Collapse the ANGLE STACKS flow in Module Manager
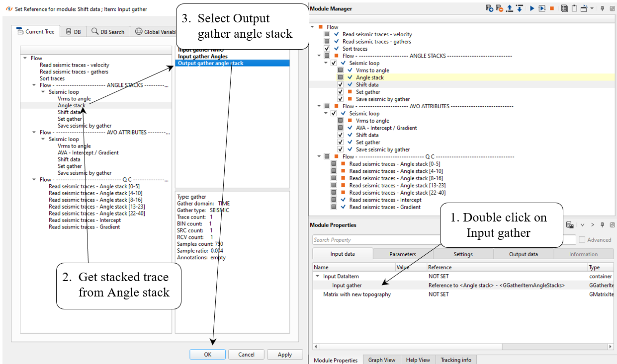 [x=319, y=56]
